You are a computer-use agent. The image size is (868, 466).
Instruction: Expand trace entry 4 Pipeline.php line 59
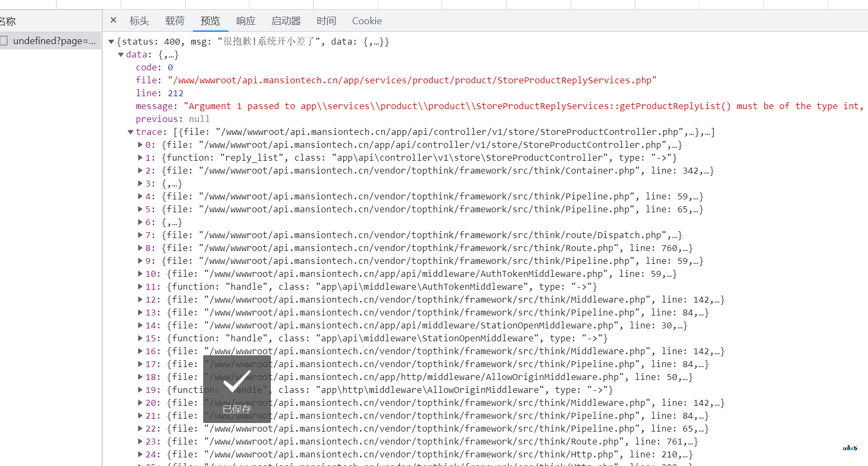140,196
